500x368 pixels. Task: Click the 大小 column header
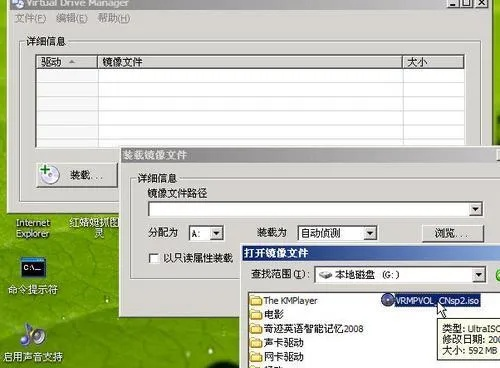click(433, 62)
